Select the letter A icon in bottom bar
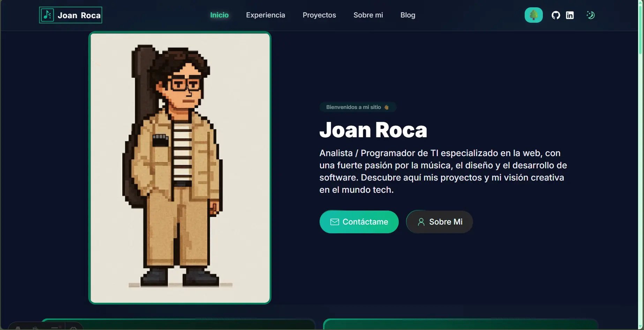 coord(17,328)
